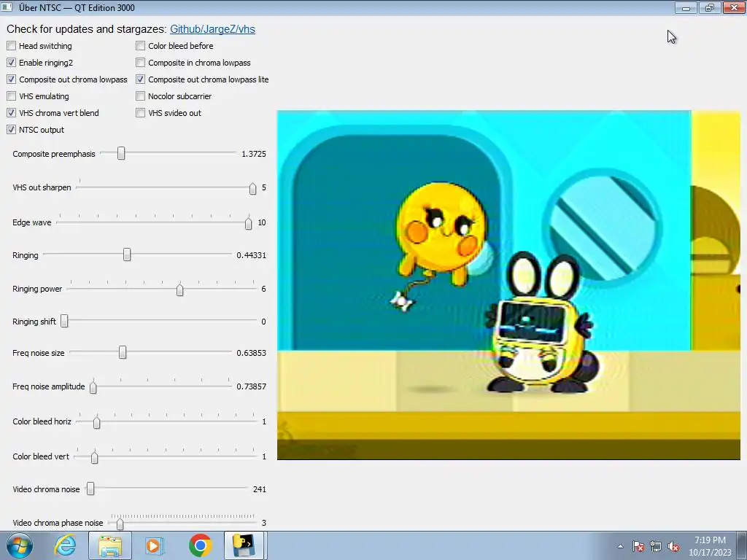Open the Windows Start menu orb
747x560 pixels.
coord(20,545)
